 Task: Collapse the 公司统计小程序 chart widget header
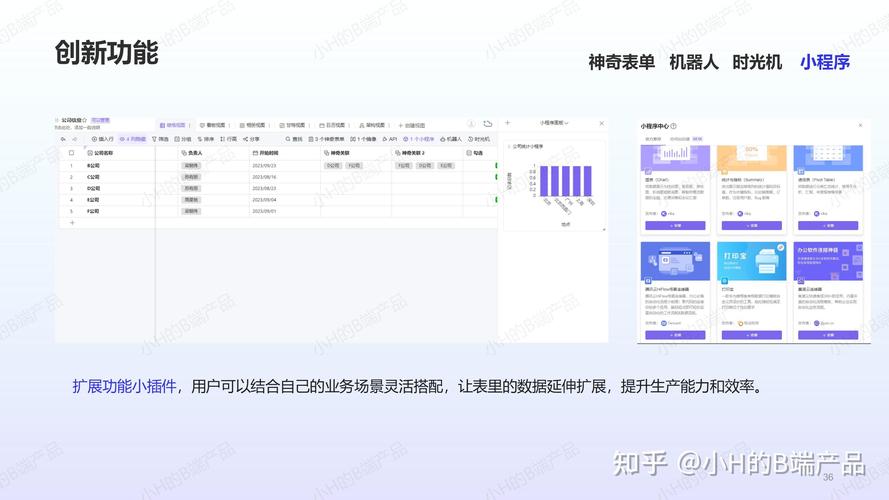click(x=527, y=146)
